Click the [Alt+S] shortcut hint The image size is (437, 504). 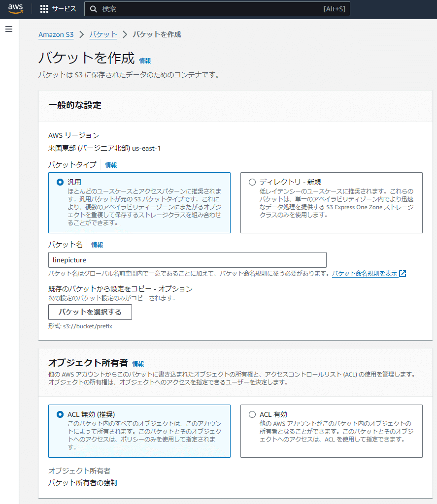(335, 9)
